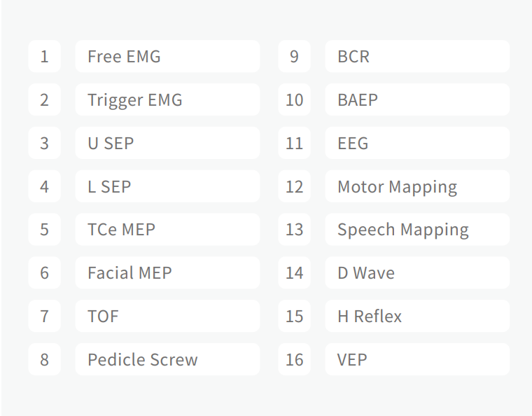Click the number 8 box
This screenshot has height=416, width=532.
44,359
